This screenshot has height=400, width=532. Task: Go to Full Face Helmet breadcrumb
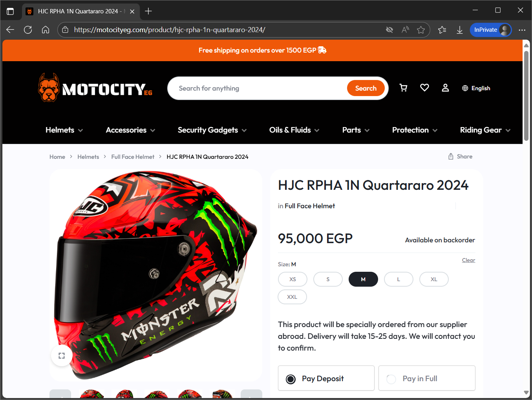click(133, 157)
